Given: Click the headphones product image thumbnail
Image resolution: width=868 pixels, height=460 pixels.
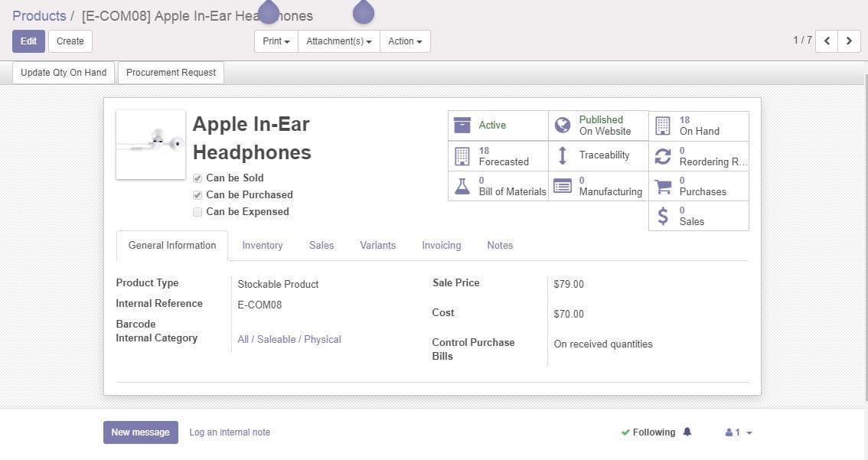Looking at the screenshot, I should (151, 145).
